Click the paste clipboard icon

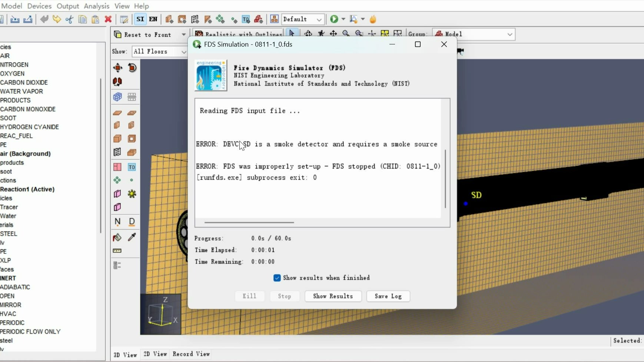point(95,19)
